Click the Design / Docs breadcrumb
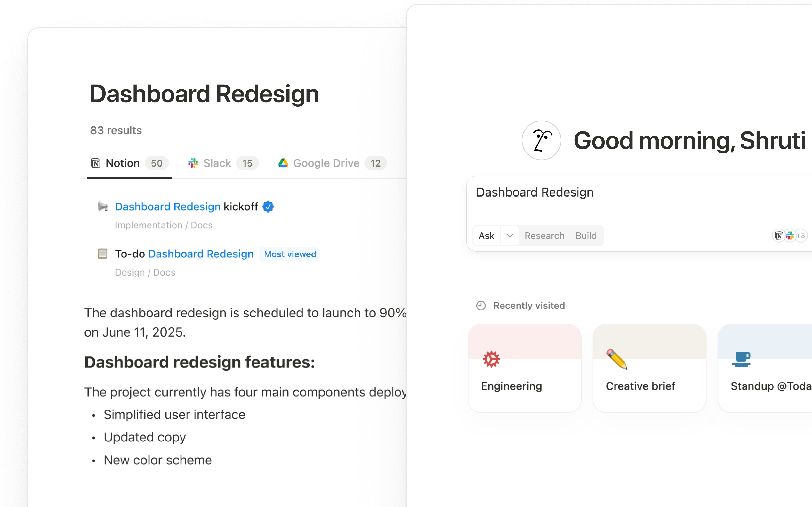 145,272
